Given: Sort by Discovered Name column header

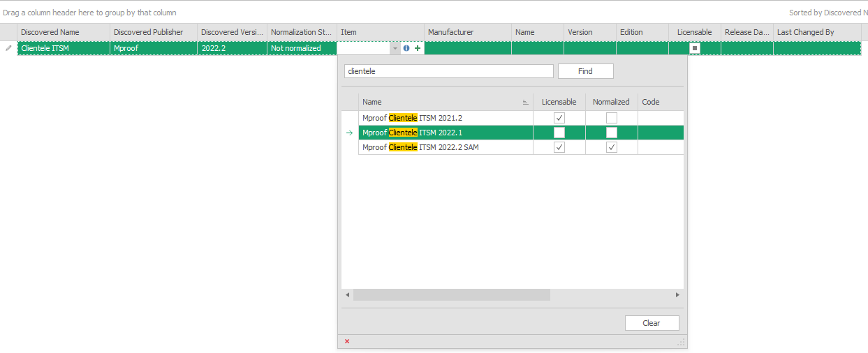Looking at the screenshot, I should [64, 32].
